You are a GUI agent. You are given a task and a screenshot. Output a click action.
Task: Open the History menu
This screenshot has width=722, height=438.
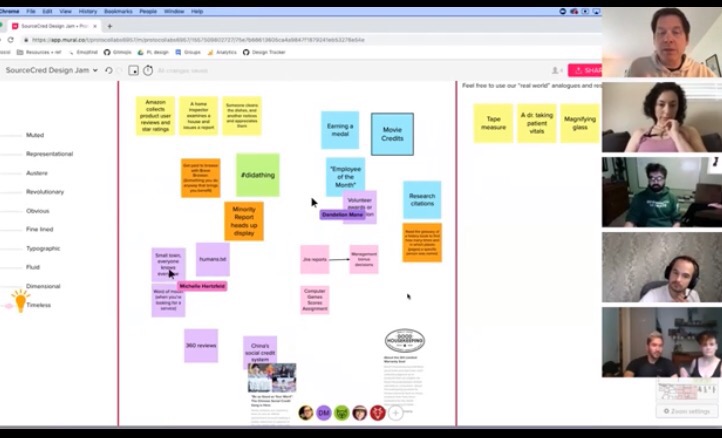[x=87, y=12]
